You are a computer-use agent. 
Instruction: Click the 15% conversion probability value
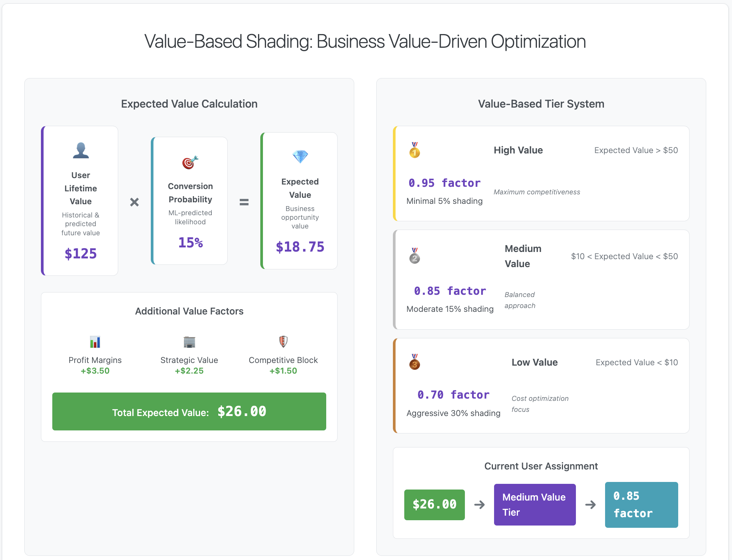pyautogui.click(x=190, y=242)
